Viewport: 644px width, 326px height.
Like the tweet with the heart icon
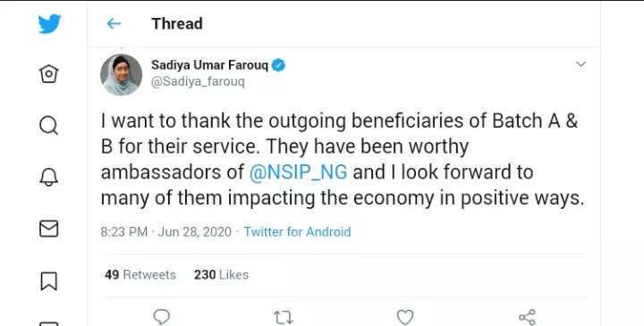(405, 317)
